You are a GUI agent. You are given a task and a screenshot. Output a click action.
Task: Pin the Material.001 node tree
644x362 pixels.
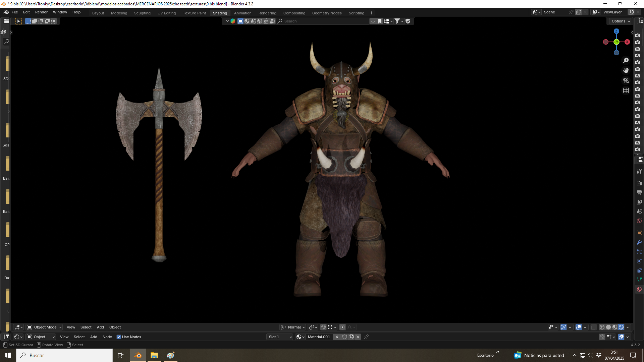[366, 337]
